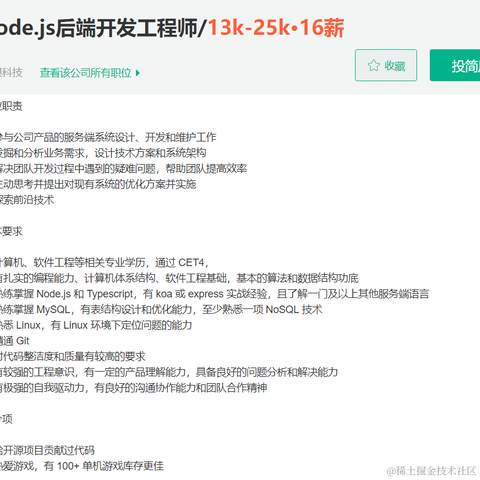The height and width of the screenshot is (480, 480).
Task: Click the line 帮助团队提高效率
Action: [123, 168]
